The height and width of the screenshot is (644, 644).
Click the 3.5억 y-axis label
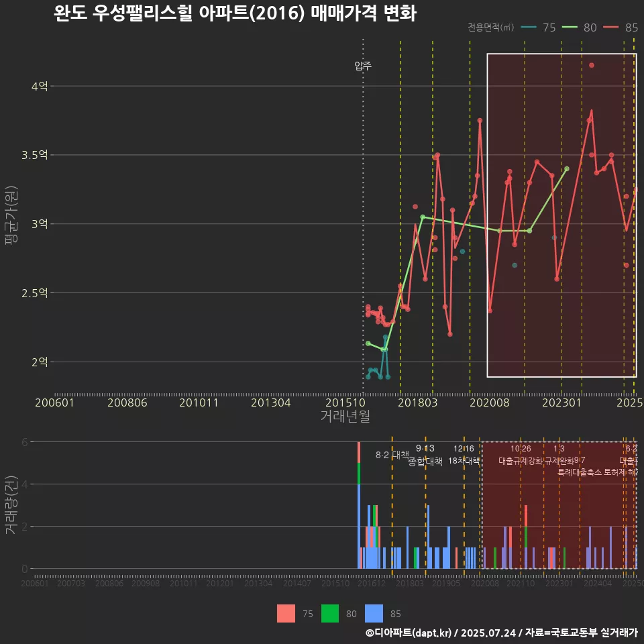pos(35,155)
